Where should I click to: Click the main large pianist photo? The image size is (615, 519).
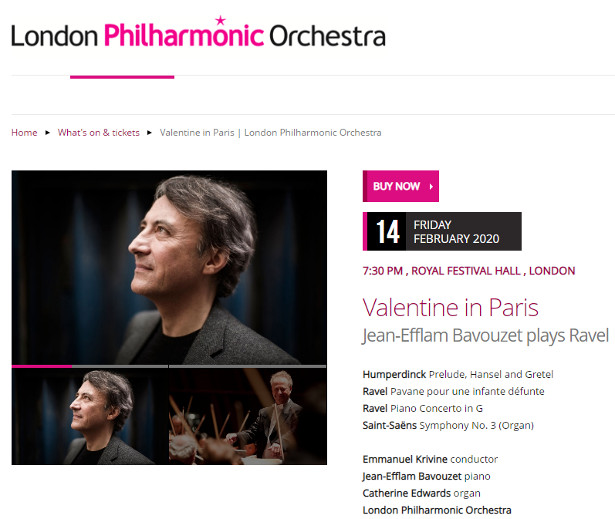(169, 267)
